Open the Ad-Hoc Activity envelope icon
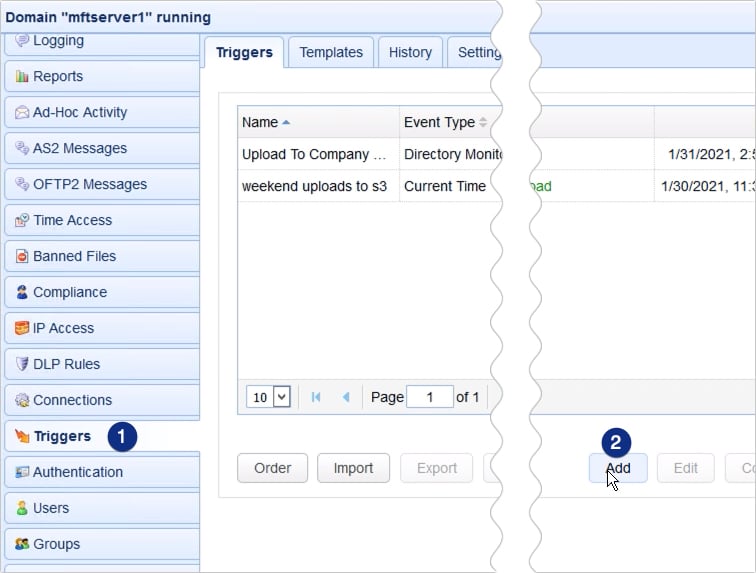Viewport: 756px width, 573px height. point(22,113)
